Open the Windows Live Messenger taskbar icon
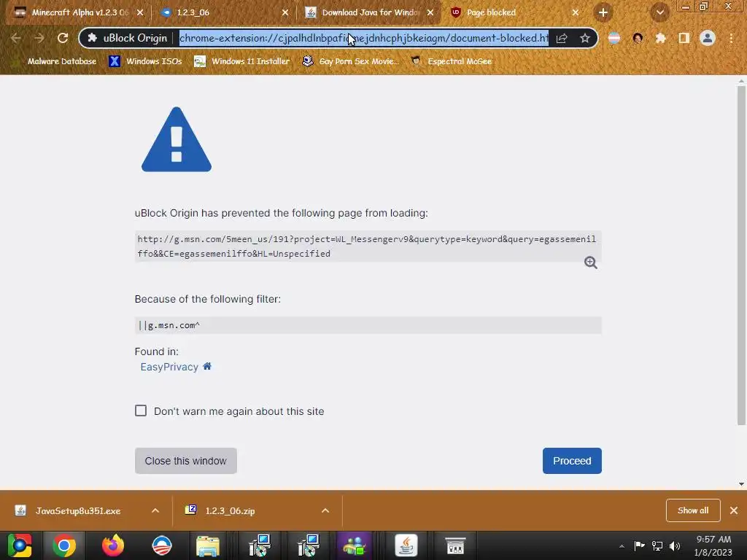This screenshot has width=747, height=560. point(354,545)
